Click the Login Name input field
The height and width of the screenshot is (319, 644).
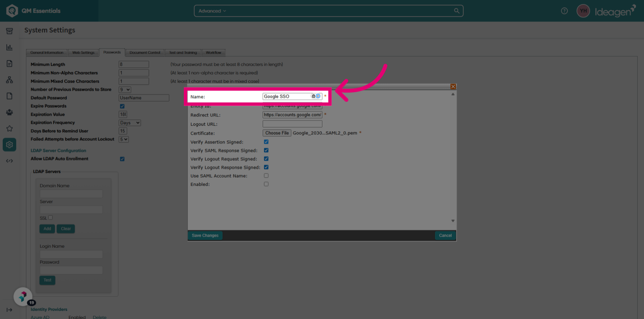coord(71,255)
